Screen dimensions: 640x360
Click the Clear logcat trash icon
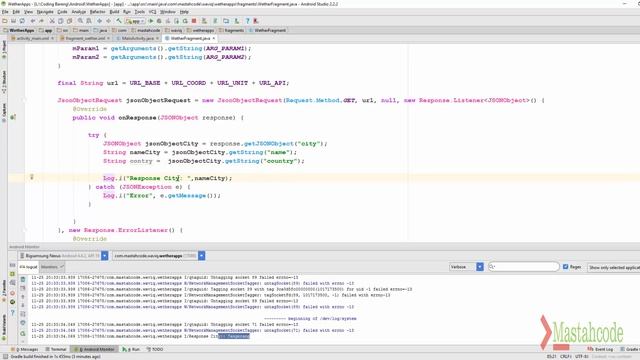(x=23, y=280)
